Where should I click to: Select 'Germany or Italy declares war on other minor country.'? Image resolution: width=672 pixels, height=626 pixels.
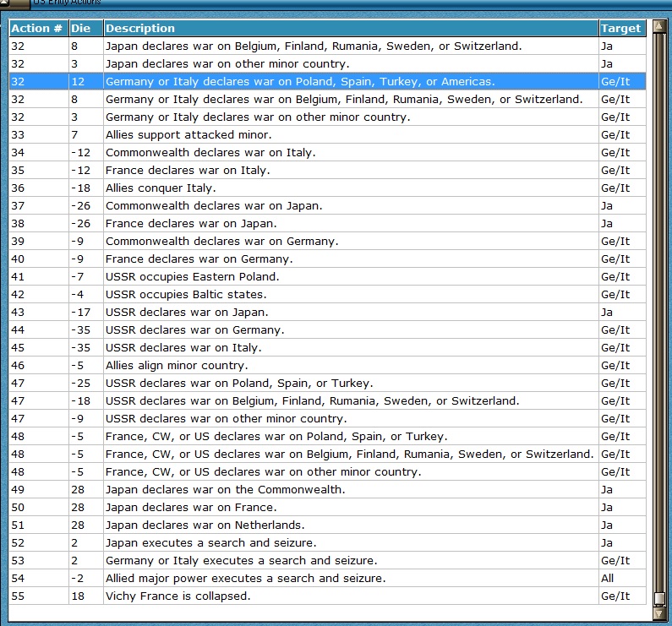coord(327,117)
